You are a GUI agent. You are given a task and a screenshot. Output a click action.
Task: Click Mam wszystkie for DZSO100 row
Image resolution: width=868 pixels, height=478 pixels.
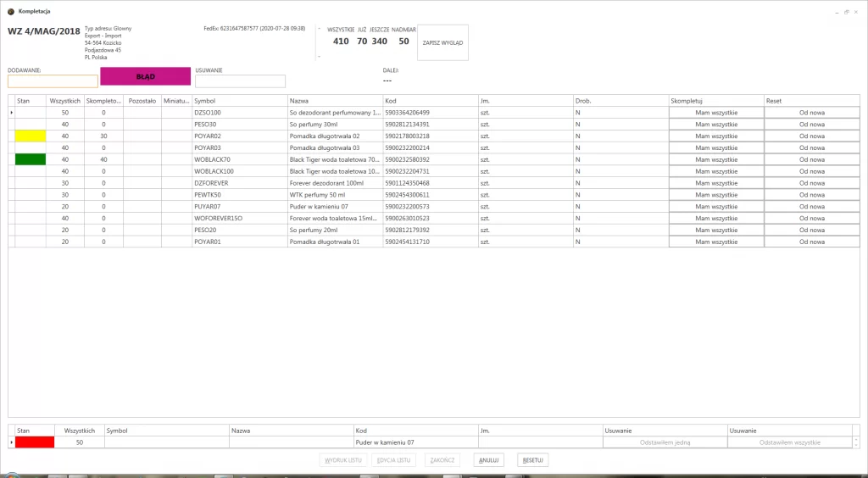(716, 113)
